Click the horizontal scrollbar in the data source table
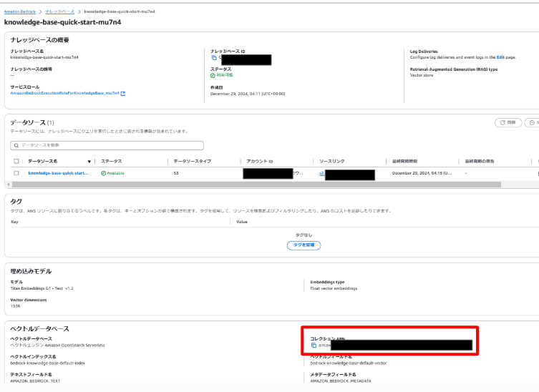Image resolution: width=539 pixels, height=392 pixels. [x=256, y=185]
